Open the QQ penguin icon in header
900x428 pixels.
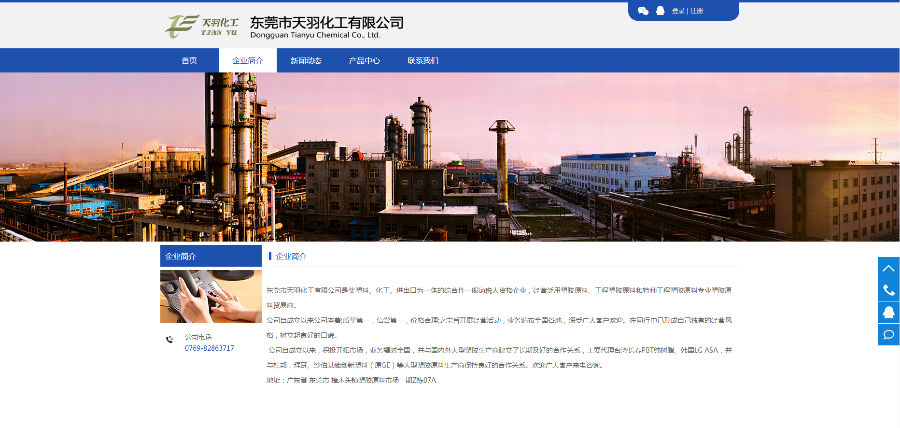click(x=660, y=11)
